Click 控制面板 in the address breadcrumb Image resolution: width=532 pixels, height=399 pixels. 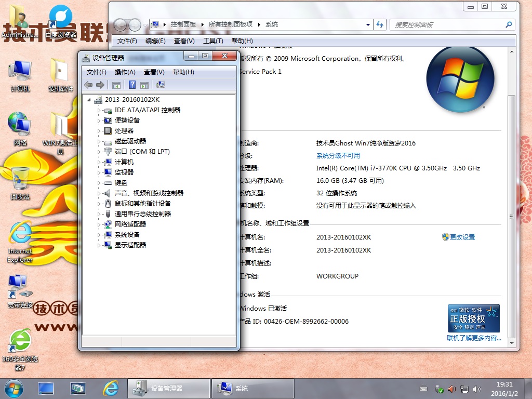(183, 24)
